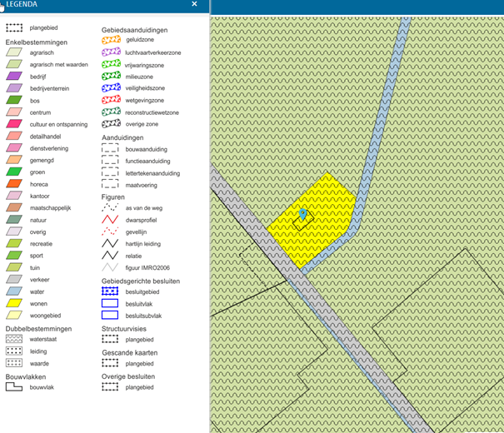This screenshot has height=433, width=504.
Task: Click the wonen yellow swatch
Action: coord(14,303)
